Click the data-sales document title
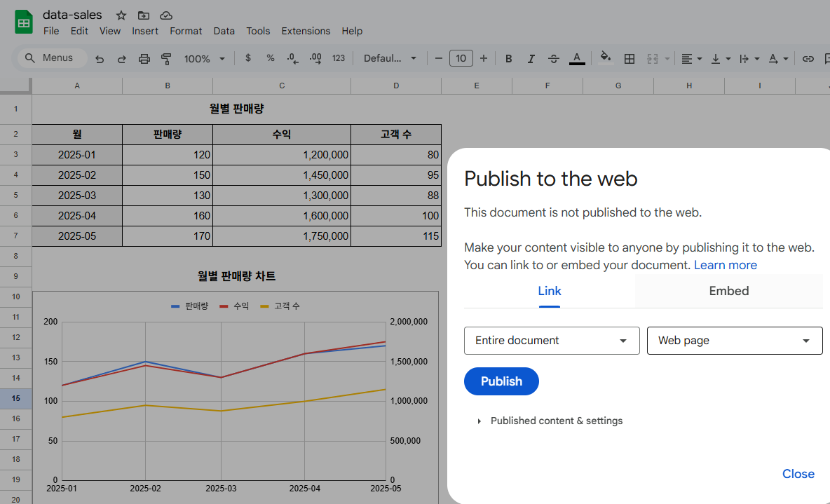The width and height of the screenshot is (830, 504). [x=72, y=15]
